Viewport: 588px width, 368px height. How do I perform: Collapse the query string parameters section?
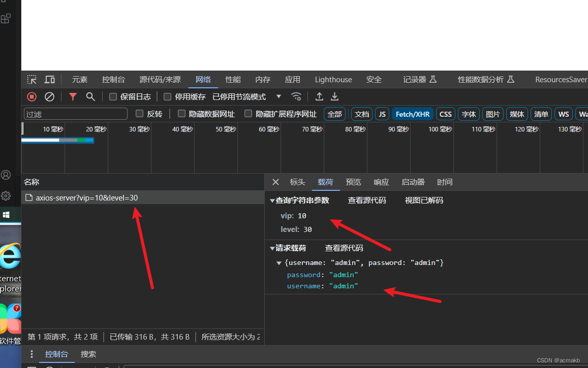tap(272, 200)
